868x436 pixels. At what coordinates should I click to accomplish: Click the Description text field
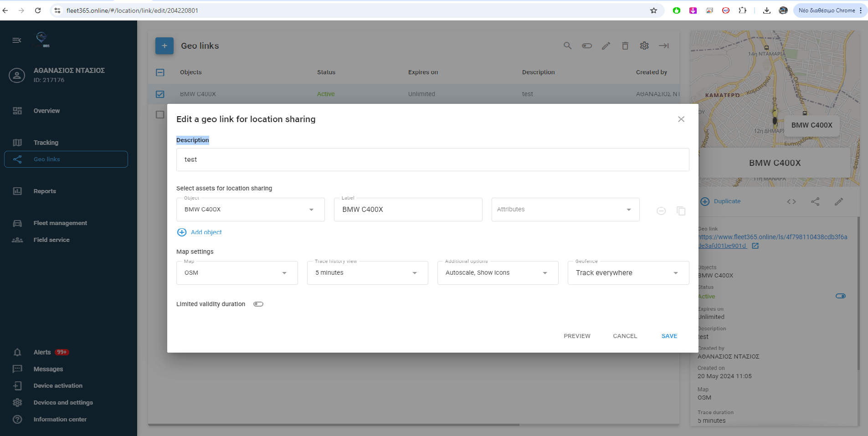(432, 160)
